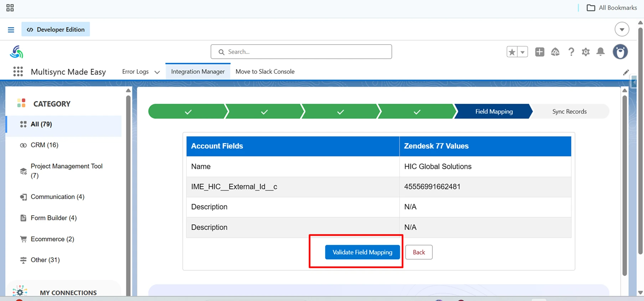Click the Other category icon
The width and height of the screenshot is (644, 301).
click(x=24, y=260)
